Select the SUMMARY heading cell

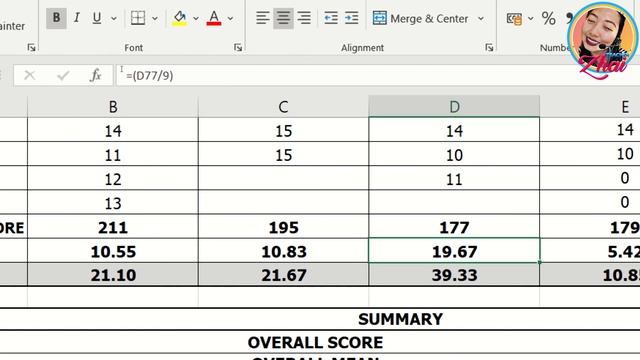pos(400,319)
